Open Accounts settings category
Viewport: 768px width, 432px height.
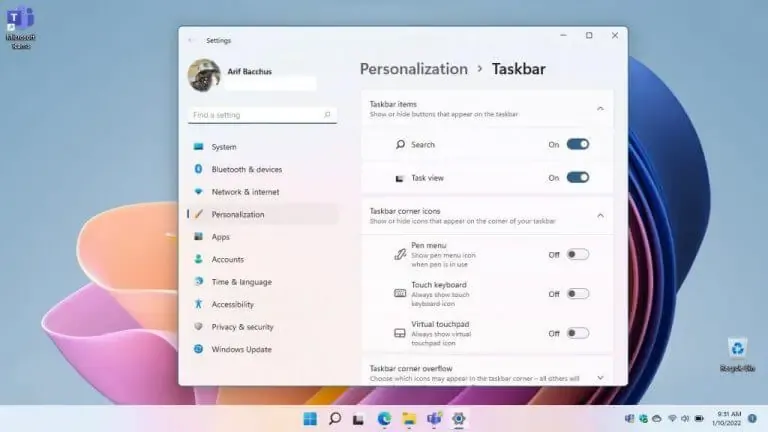point(263,260)
